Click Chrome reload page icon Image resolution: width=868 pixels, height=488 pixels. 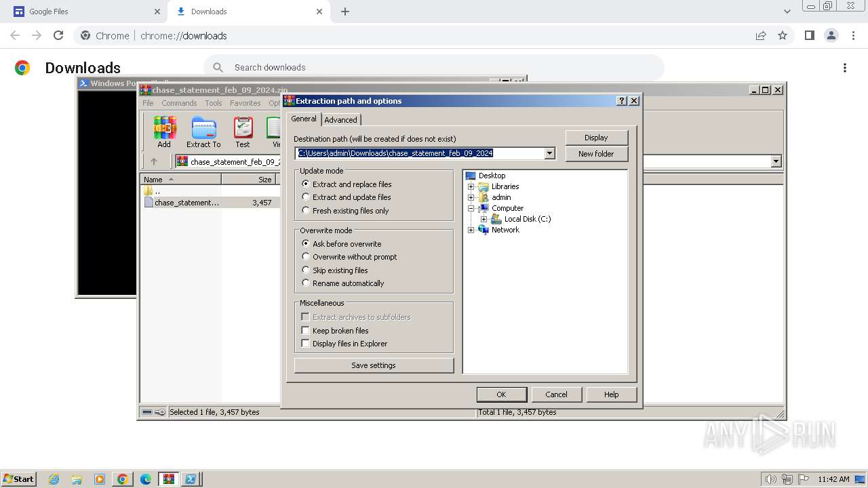(x=58, y=35)
